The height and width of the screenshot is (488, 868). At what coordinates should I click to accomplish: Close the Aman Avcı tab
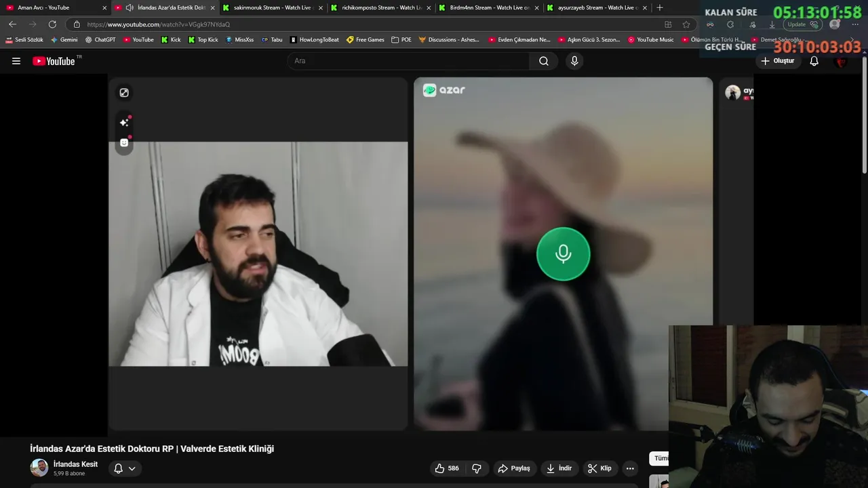click(104, 7)
